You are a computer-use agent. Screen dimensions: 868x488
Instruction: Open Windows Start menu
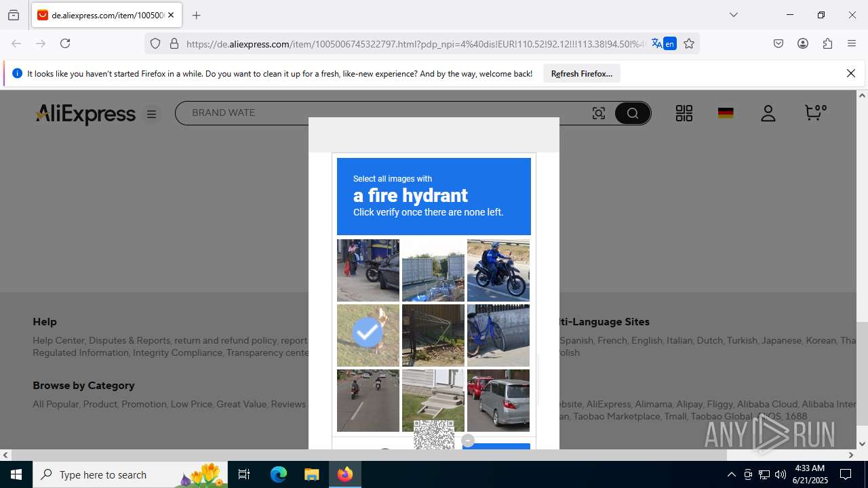[16, 474]
